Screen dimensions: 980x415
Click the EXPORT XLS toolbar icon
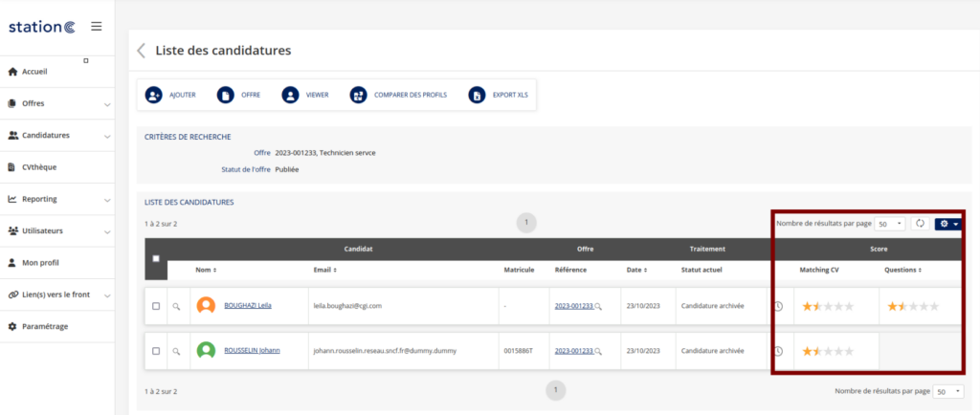477,95
